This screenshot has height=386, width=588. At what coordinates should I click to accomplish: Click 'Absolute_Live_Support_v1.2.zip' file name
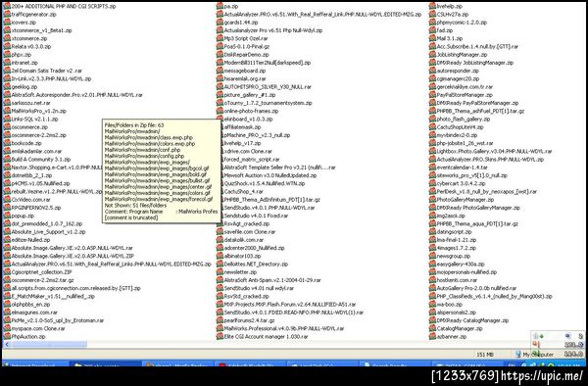(48, 232)
